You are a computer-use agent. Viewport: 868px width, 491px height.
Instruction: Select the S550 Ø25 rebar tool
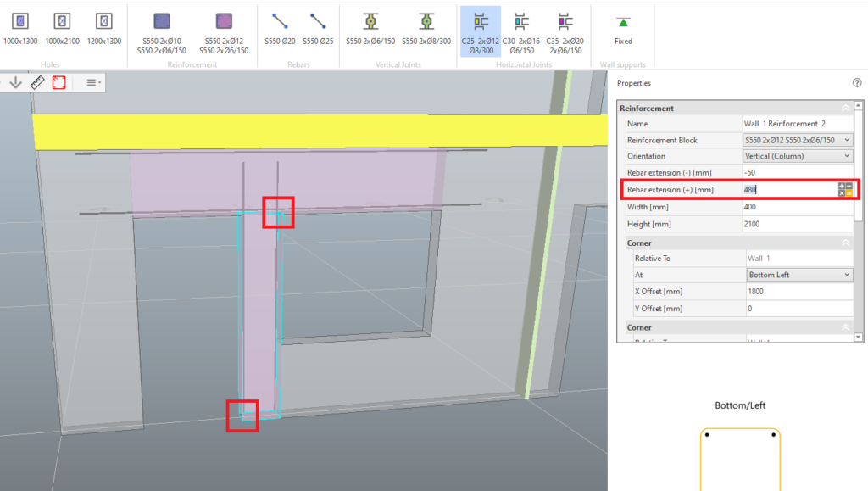click(x=319, y=26)
